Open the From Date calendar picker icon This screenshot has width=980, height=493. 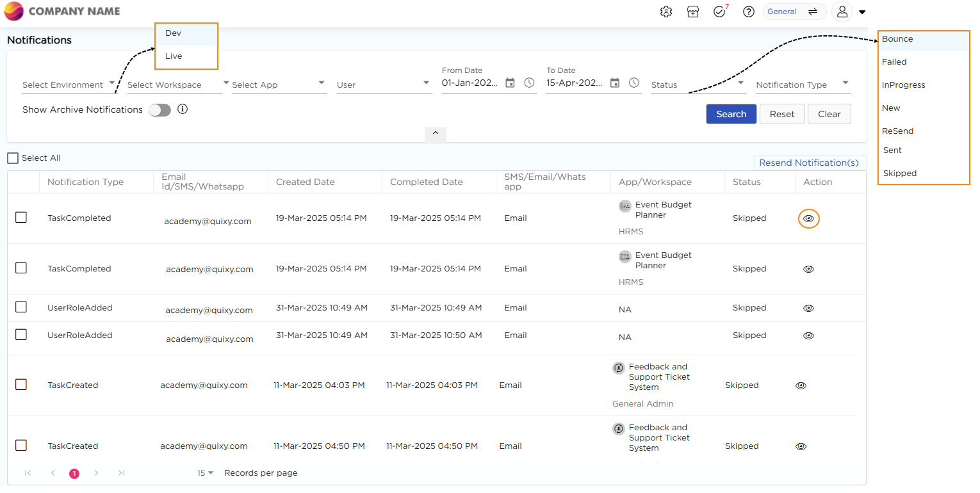(510, 83)
